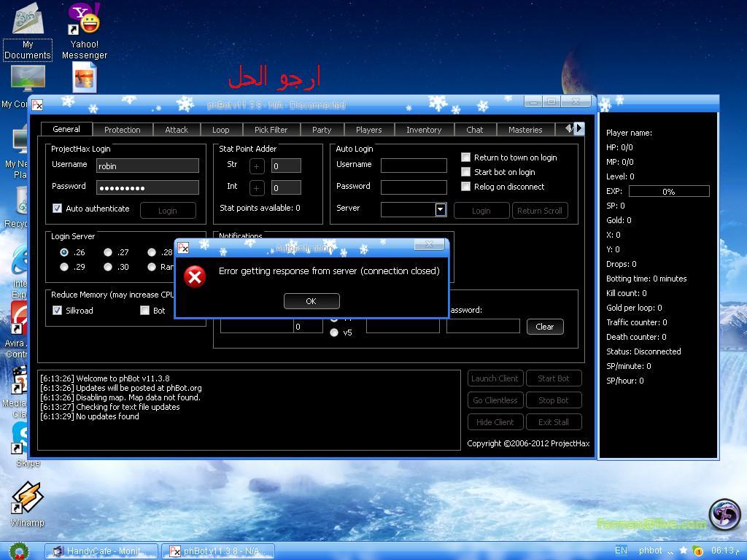747x560 pixels.
Task: Click the phBot v11.3.8 taskbar button
Action: tap(219, 551)
